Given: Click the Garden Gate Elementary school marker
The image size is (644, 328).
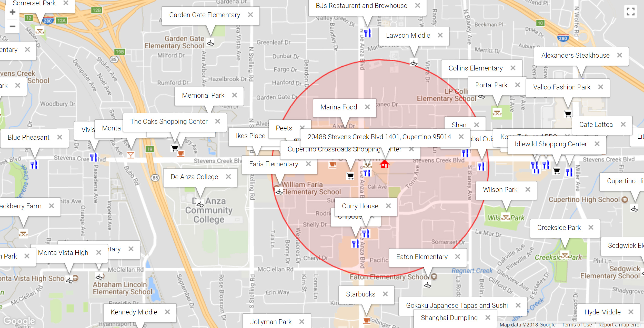Looking at the screenshot, I should click(210, 43).
